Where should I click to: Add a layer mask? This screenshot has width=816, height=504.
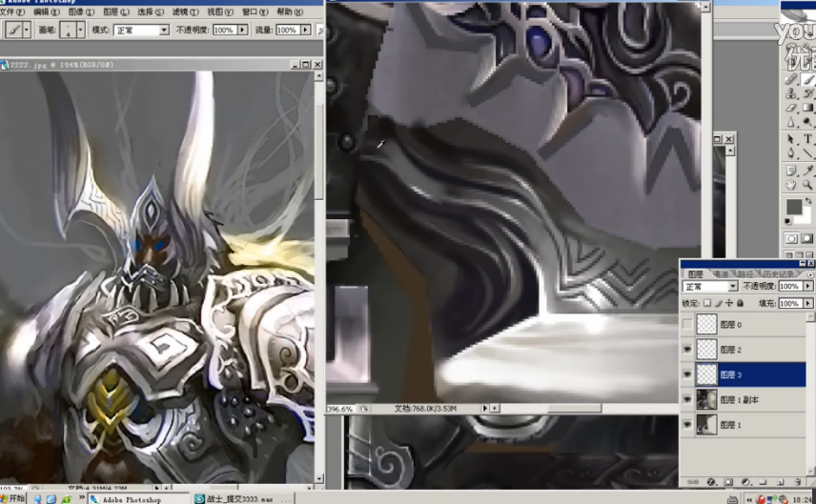(728, 482)
